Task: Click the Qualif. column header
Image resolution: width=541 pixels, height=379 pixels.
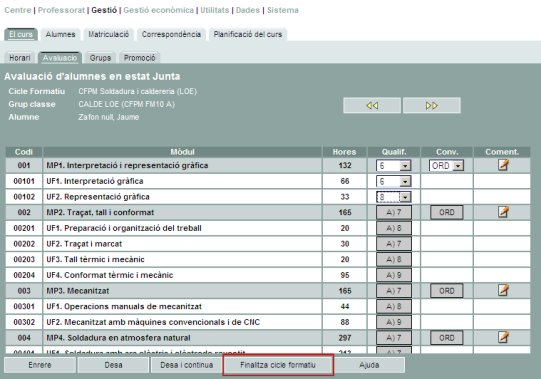Action: point(394,152)
